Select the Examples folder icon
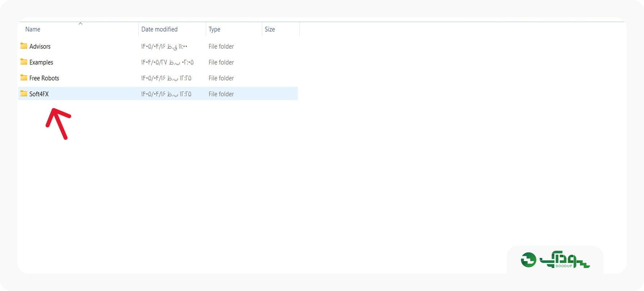 [24, 62]
